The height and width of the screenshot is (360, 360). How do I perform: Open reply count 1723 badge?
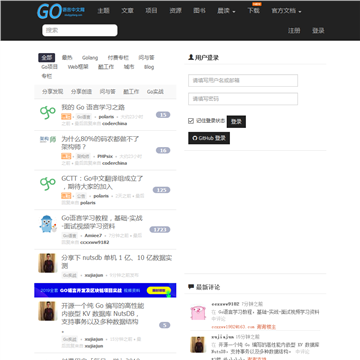[x=160, y=230]
